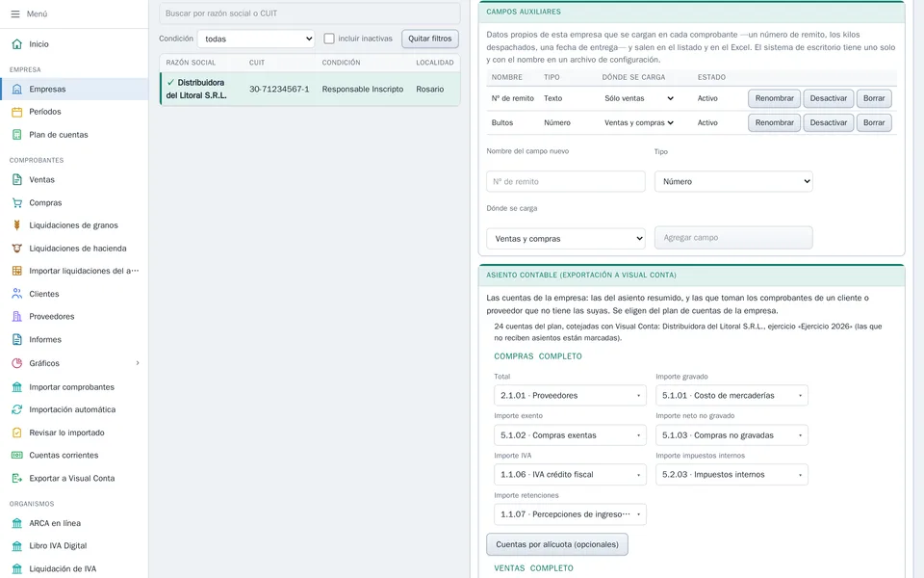The height and width of the screenshot is (578, 924).
Task: Click the Liquidaciones de hacienda cow icon
Action: coord(17,249)
